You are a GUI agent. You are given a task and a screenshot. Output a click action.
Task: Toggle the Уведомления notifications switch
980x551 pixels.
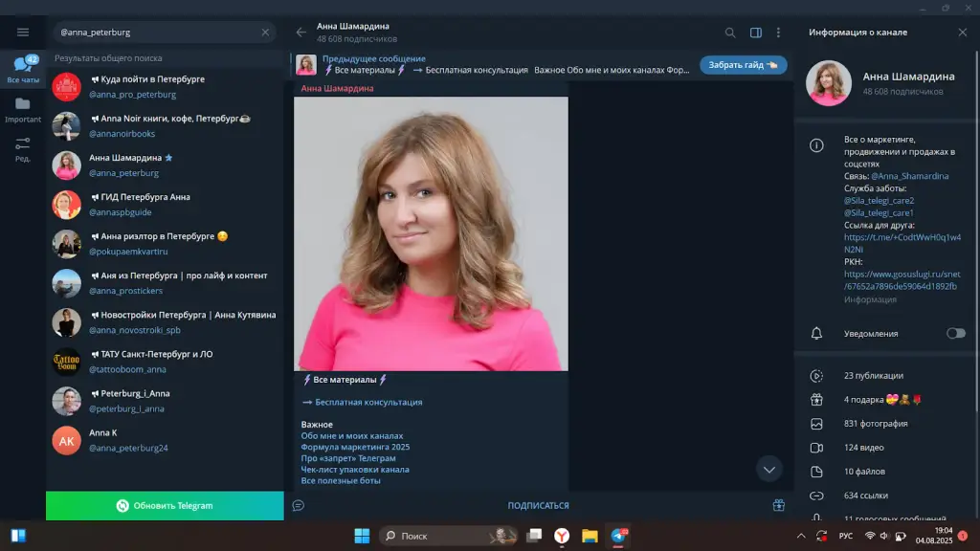tap(956, 334)
